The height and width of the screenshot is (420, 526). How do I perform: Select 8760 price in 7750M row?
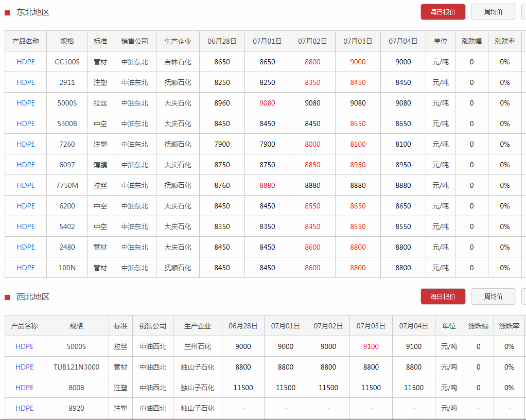222,185
